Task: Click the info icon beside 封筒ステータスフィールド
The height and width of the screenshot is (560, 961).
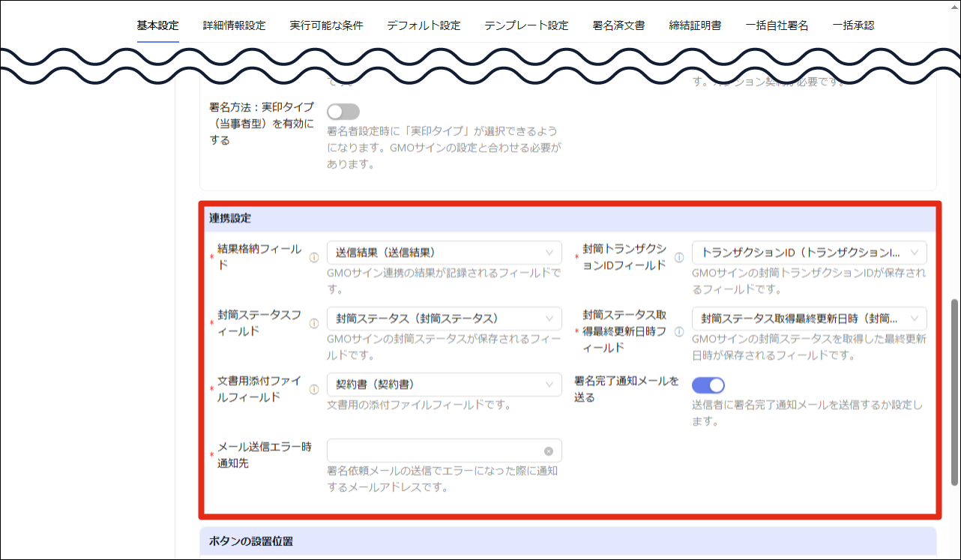Action: coord(314,323)
